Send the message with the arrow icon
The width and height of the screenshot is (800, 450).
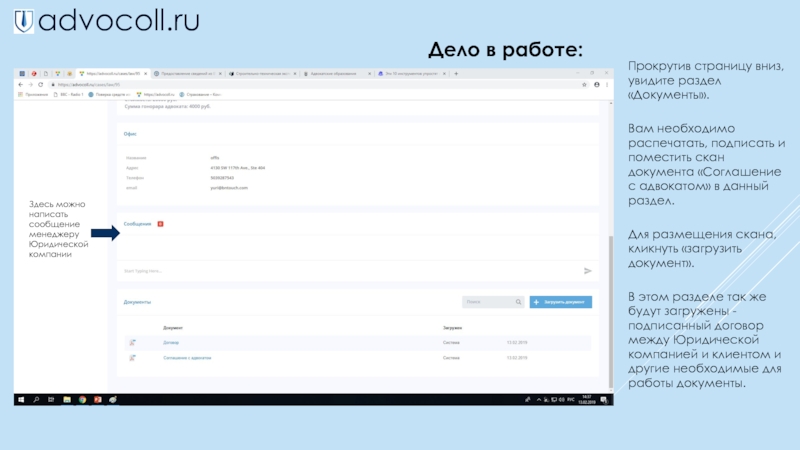click(588, 271)
